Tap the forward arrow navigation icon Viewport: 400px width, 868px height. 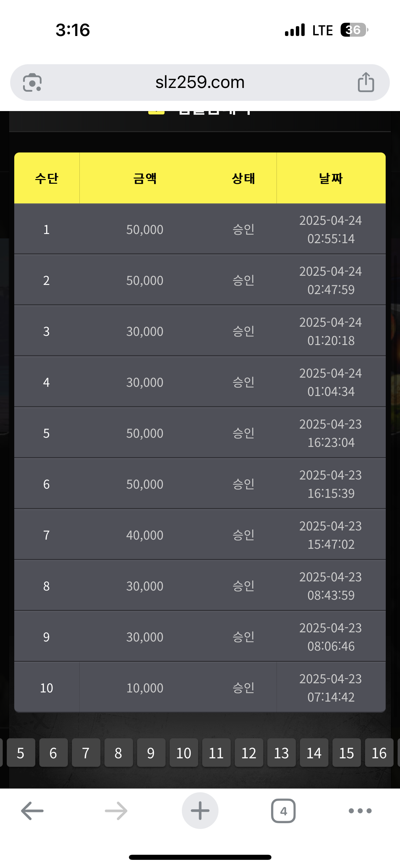pos(116,811)
